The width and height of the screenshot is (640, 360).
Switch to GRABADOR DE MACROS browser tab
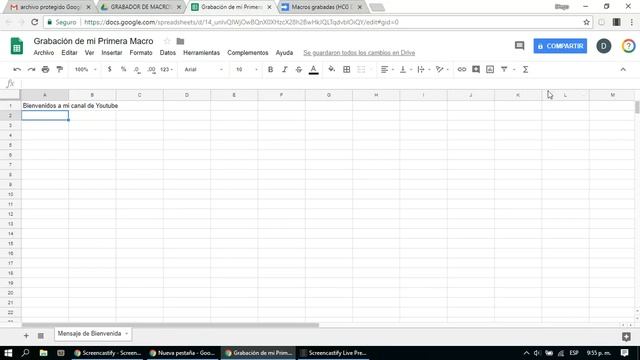[141, 7]
